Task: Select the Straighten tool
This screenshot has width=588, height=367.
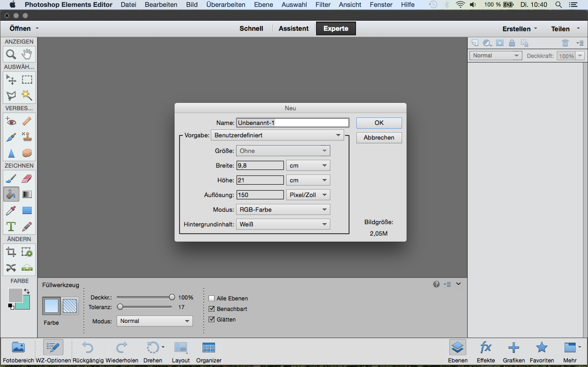Action: [27, 268]
